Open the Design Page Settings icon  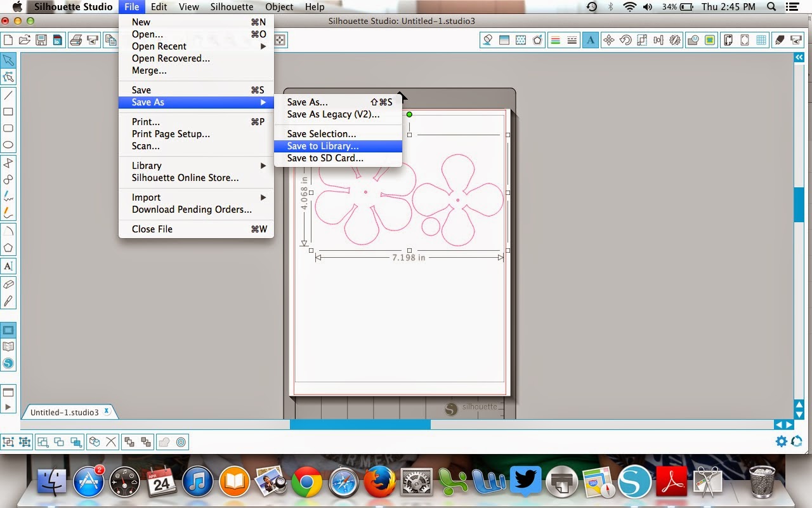tap(729, 40)
